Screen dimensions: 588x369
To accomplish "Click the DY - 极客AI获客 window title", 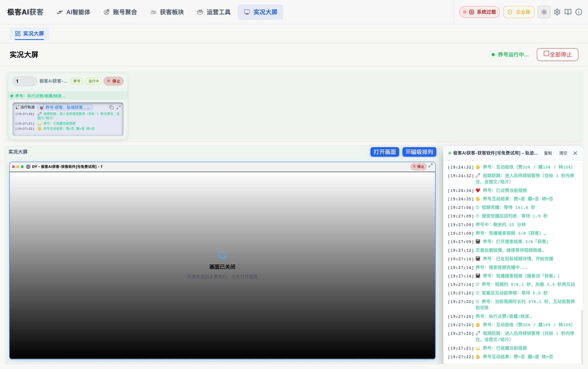I will pyautogui.click(x=67, y=167).
